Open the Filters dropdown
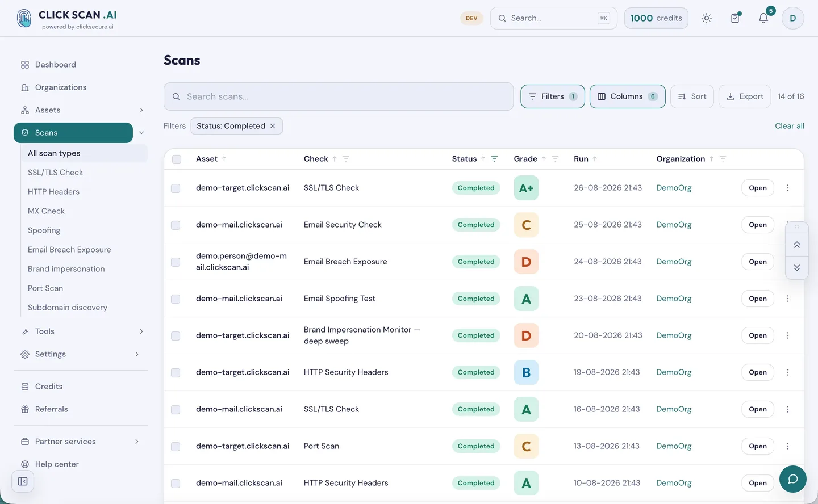Image resolution: width=818 pixels, height=504 pixels. 553,96
